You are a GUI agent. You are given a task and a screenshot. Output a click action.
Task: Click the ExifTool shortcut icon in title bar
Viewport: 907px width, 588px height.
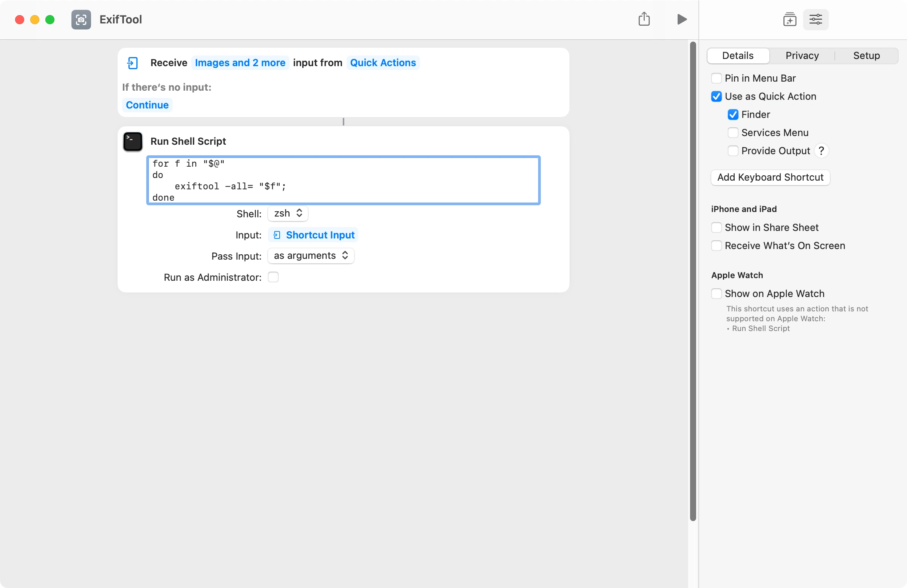(81, 19)
